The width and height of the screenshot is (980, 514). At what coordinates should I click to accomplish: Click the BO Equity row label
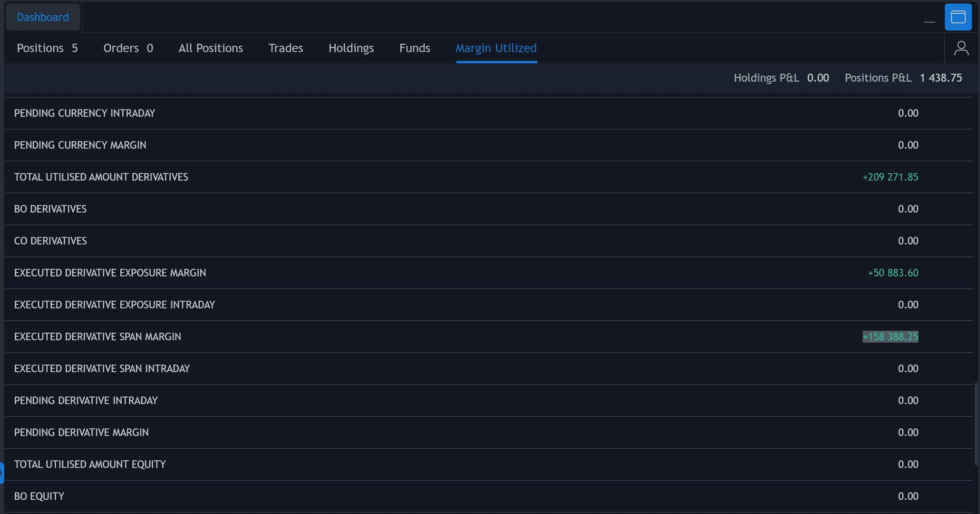point(39,496)
